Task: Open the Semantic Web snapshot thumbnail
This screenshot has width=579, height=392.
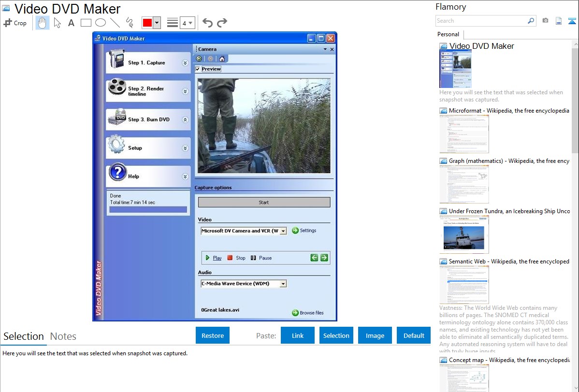Action: tap(464, 285)
